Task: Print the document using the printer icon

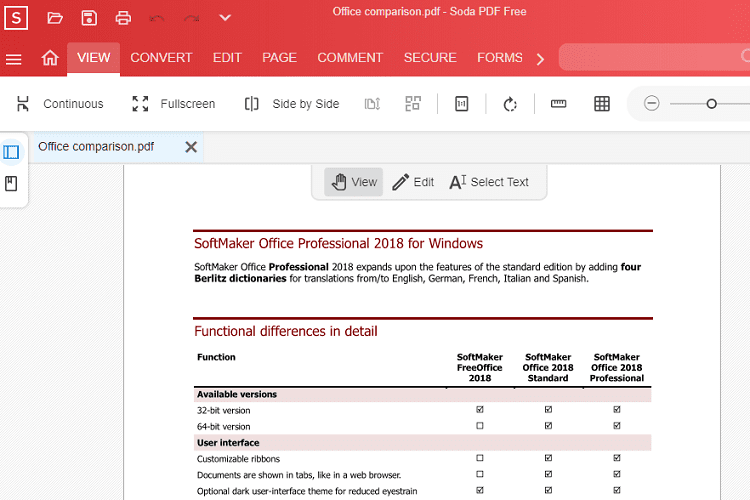Action: (x=123, y=18)
